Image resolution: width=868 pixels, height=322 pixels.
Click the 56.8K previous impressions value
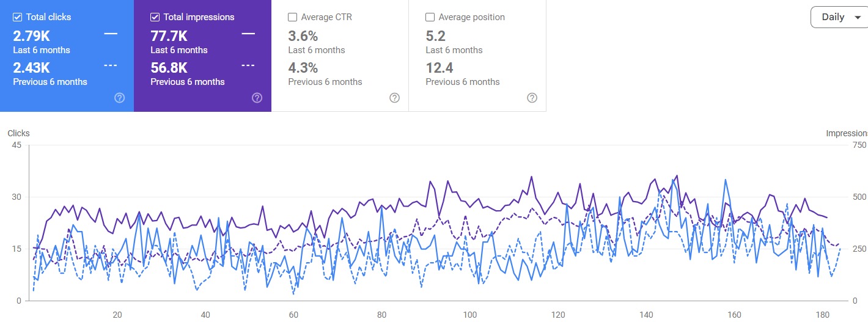169,68
